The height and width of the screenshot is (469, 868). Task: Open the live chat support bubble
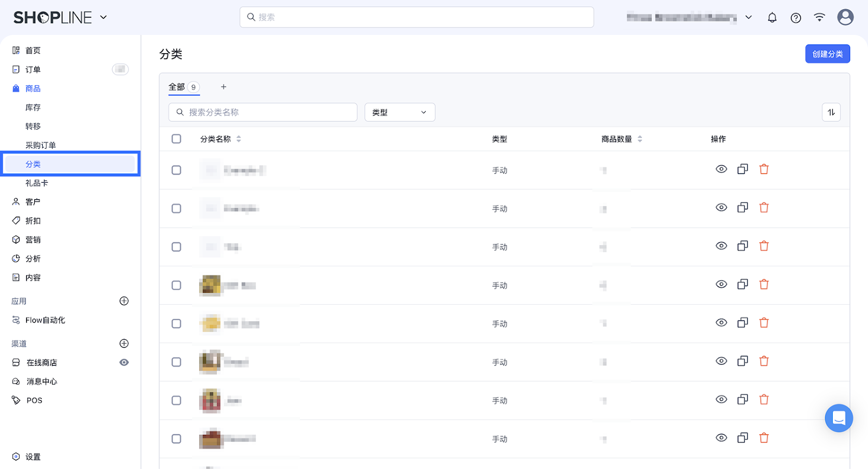click(x=839, y=418)
